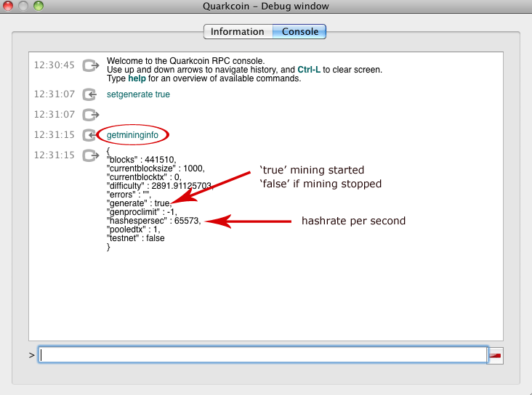The width and height of the screenshot is (532, 395).
Task: Switch to the Information tab
Action: (238, 31)
